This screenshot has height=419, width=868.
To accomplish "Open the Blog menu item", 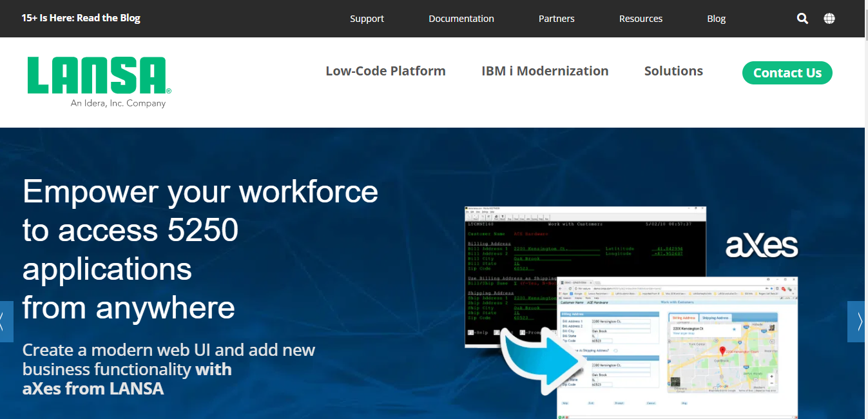I will 717,19.
